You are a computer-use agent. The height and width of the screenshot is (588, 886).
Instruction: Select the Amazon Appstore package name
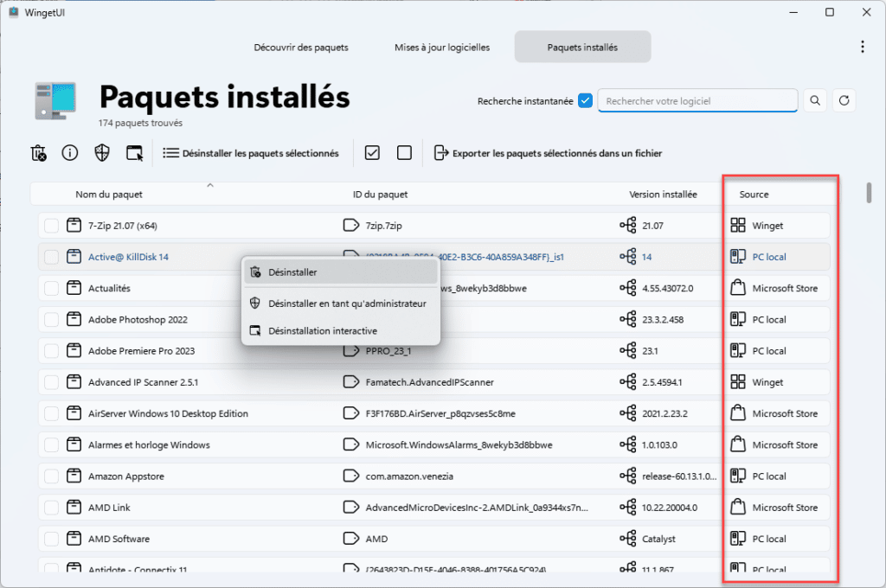[126, 476]
